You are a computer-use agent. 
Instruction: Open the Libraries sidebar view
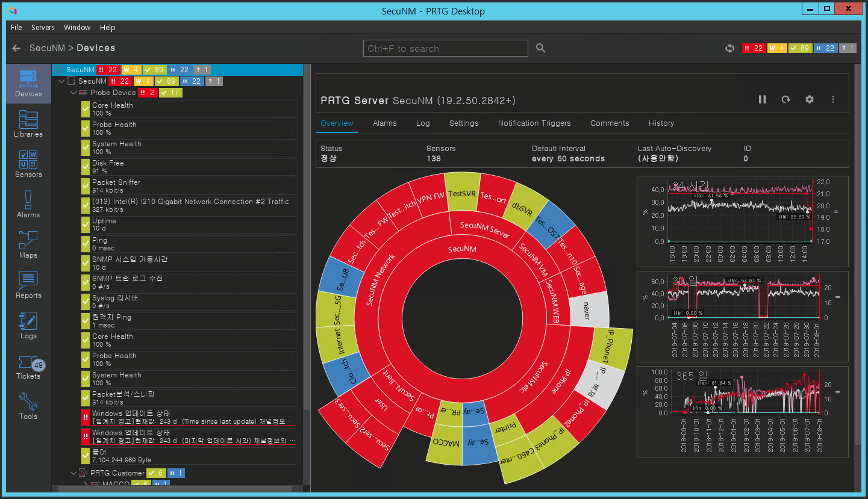[28, 123]
